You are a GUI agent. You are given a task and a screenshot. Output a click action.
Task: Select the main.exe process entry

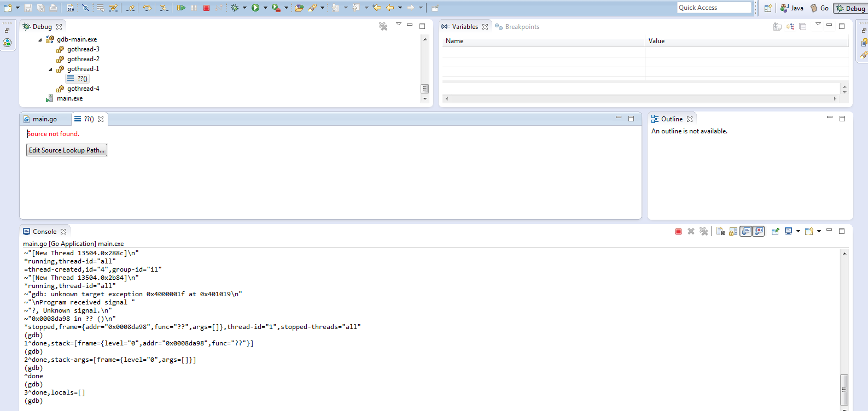tap(69, 98)
